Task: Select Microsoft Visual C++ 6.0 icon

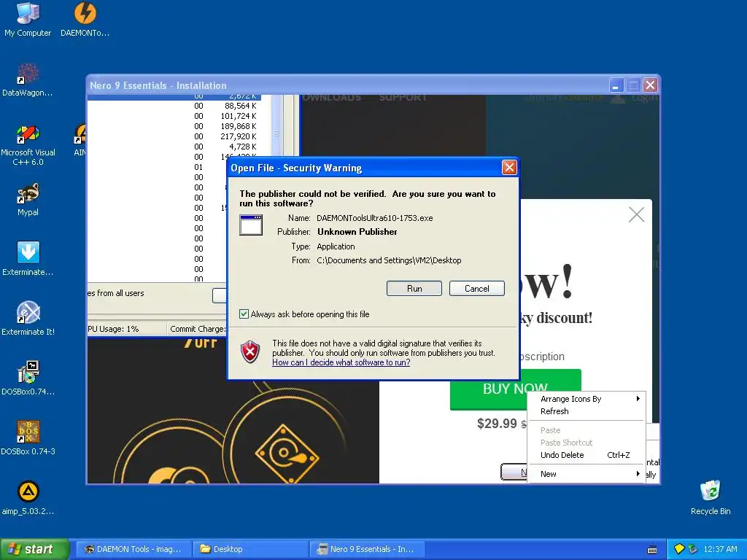Action: [28, 145]
